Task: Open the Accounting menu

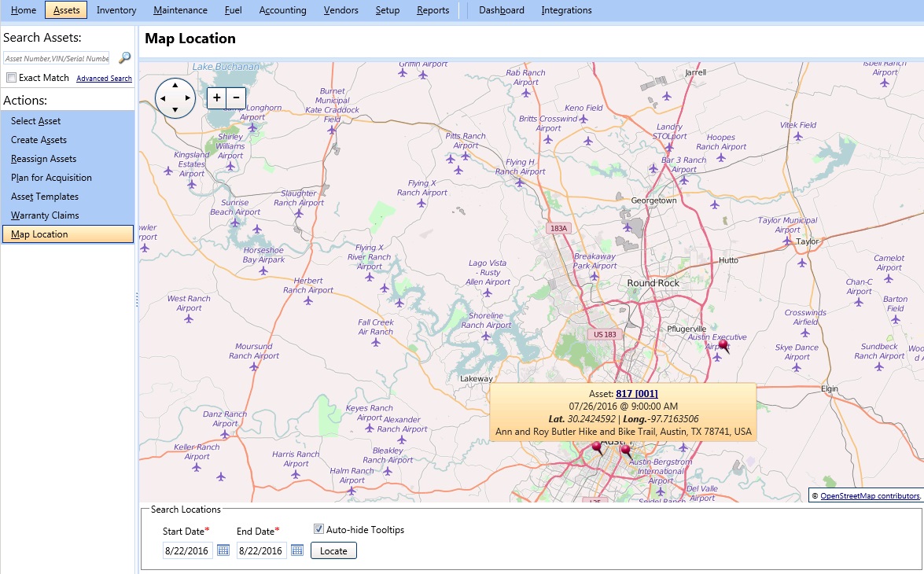Action: coord(283,10)
